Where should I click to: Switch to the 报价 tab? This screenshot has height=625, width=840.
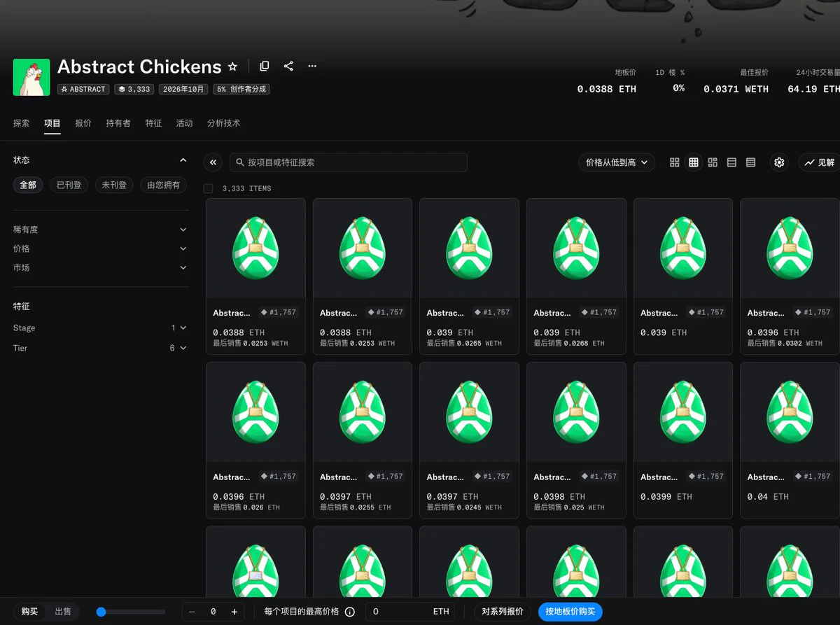[83, 123]
